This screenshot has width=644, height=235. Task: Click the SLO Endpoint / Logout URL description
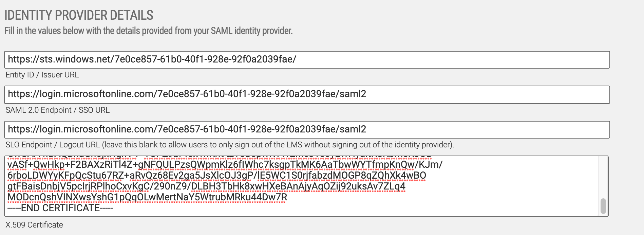coord(229,145)
